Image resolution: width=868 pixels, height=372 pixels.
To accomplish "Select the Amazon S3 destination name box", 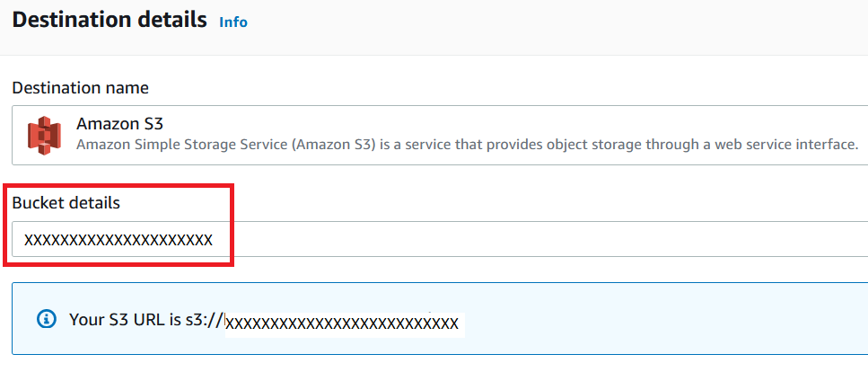I will [x=440, y=135].
